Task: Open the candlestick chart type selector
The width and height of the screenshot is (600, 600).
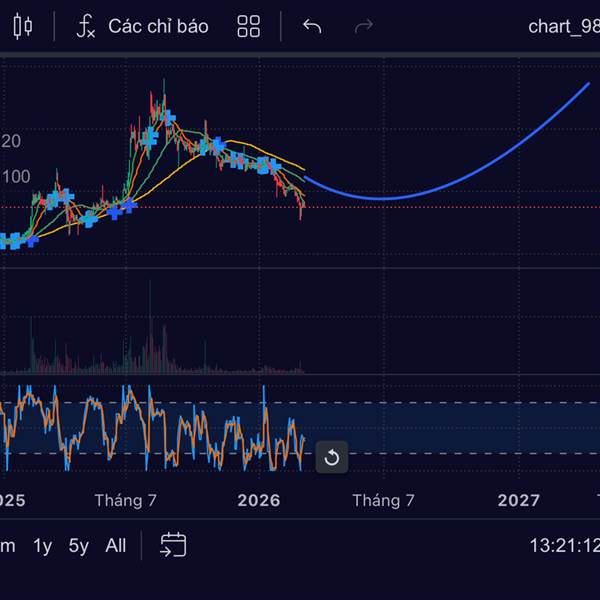Action: [23, 26]
